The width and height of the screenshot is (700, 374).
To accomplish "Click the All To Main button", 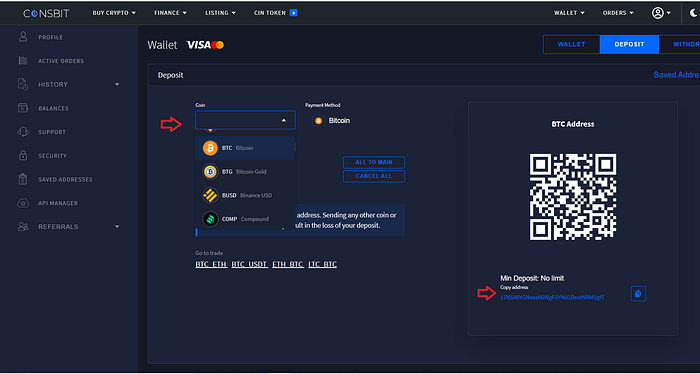I will 374,162.
